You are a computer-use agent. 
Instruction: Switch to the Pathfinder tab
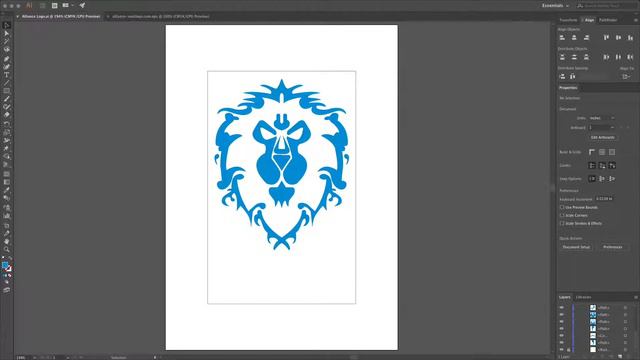[x=608, y=20]
